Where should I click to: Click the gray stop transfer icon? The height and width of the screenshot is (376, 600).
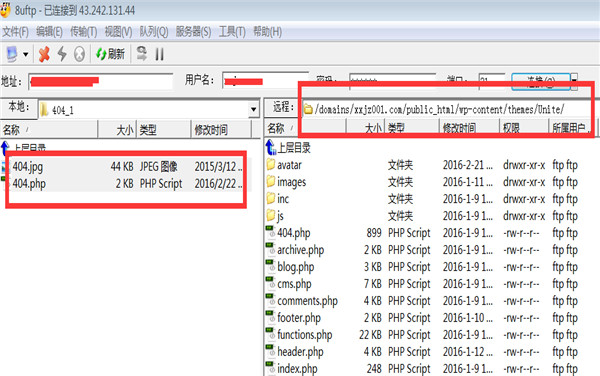pos(79,54)
